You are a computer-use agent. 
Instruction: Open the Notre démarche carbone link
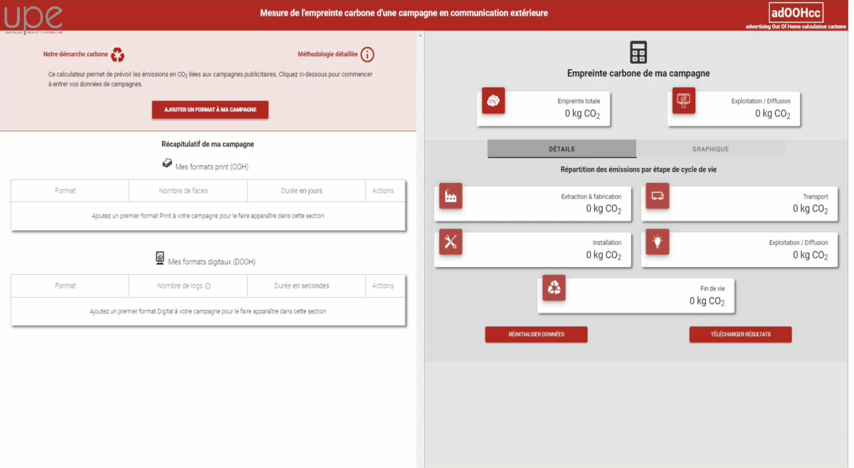tap(76, 55)
